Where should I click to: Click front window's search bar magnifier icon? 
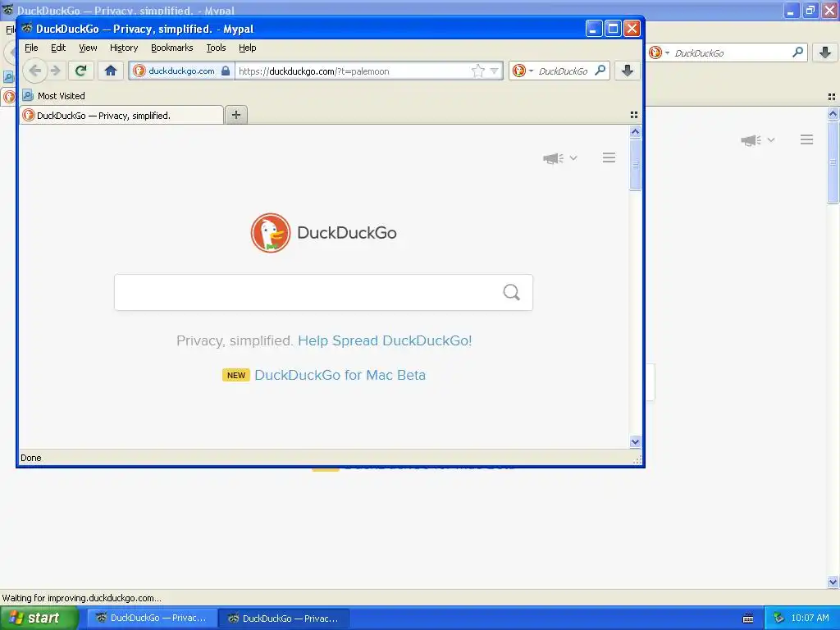pos(600,71)
